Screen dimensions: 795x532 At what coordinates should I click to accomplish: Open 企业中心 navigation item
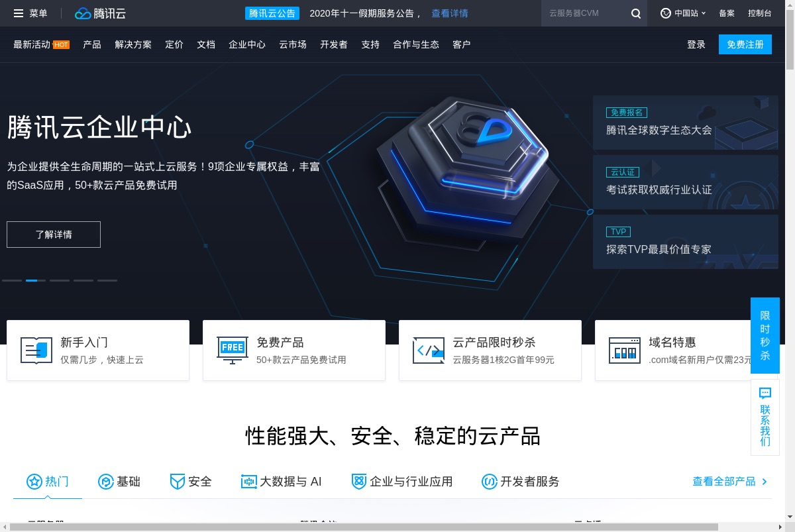pos(247,44)
